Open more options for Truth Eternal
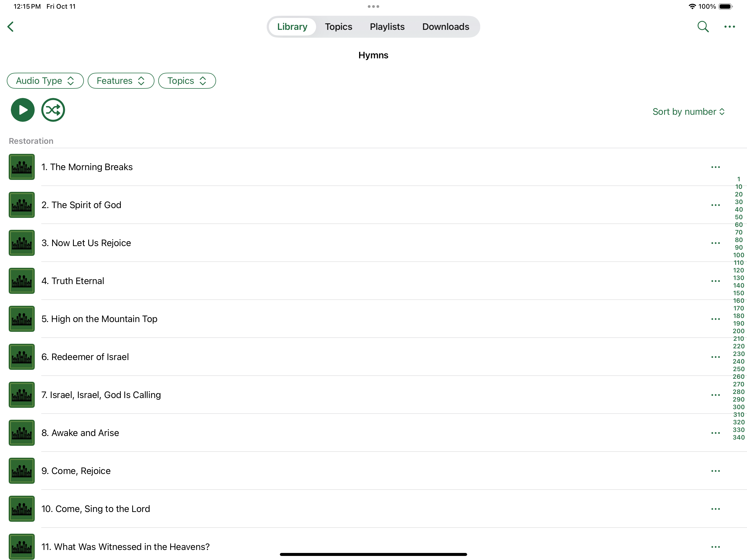 (x=715, y=281)
